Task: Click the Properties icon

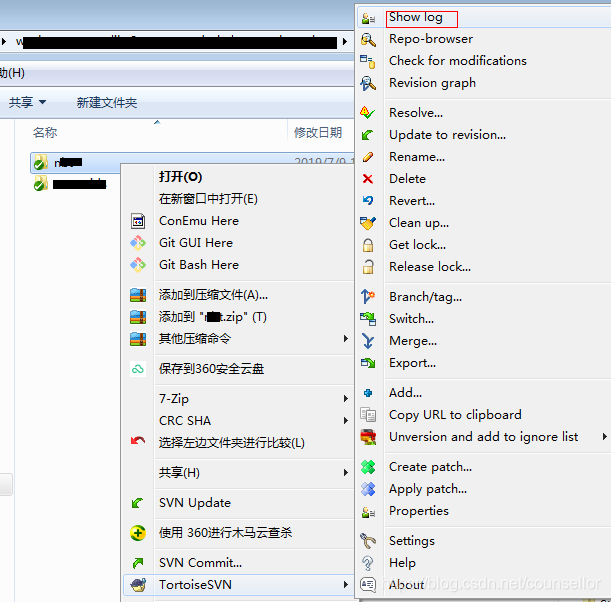Action: click(368, 511)
